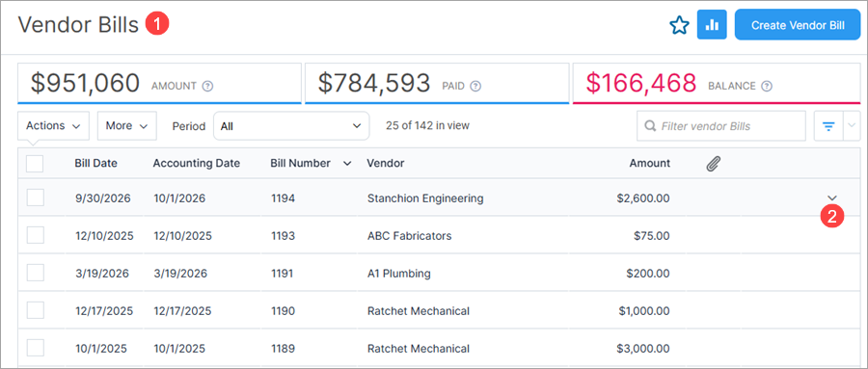Click bill date 3/19/2026
The image size is (868, 369).
point(102,274)
